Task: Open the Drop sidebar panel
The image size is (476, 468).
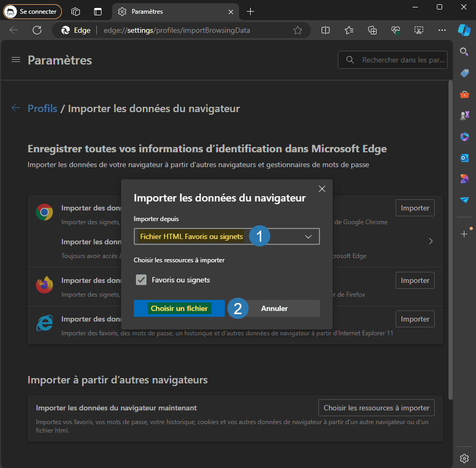Action: (464, 200)
